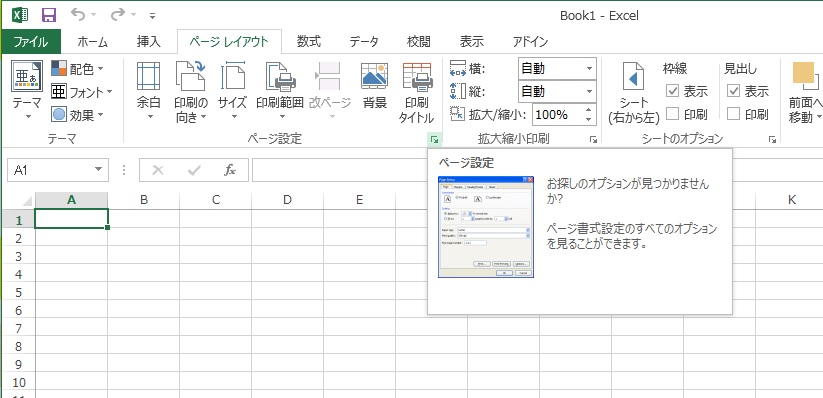The width and height of the screenshot is (823, 398).
Task: Switch to the 校閲 tab
Action: click(x=419, y=42)
